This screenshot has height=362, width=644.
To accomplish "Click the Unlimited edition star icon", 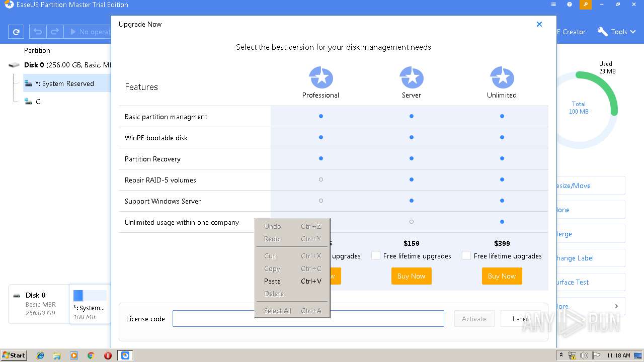I will tap(502, 78).
